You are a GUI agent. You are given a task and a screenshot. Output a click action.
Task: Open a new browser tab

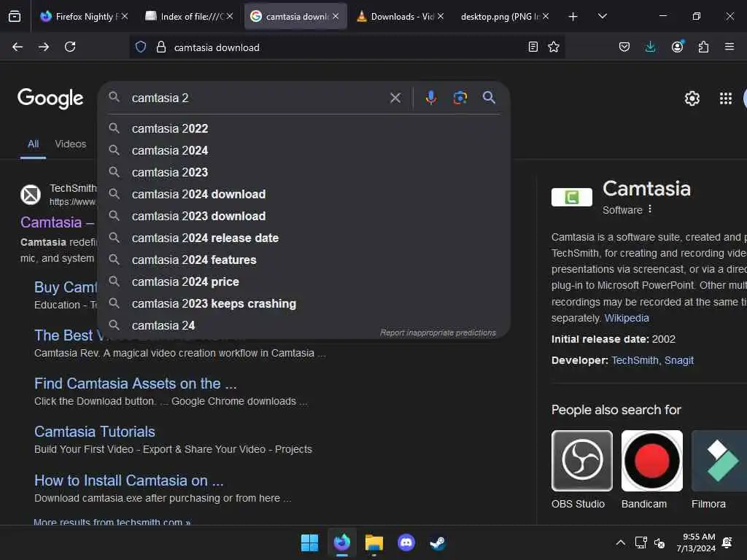(573, 17)
